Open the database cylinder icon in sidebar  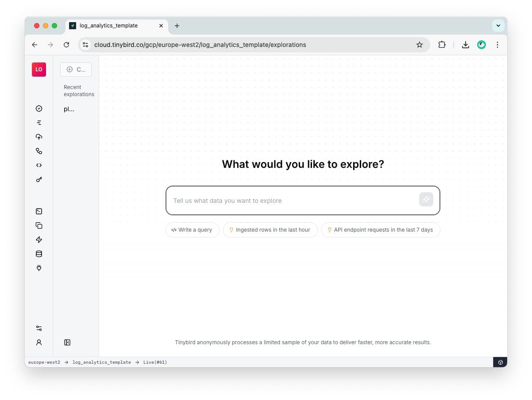click(39, 254)
